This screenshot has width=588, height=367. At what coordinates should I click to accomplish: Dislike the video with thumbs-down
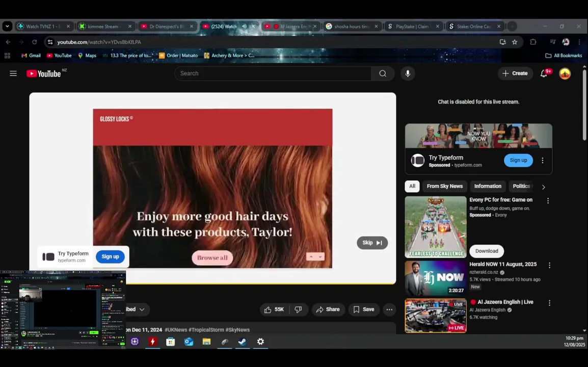point(299,309)
